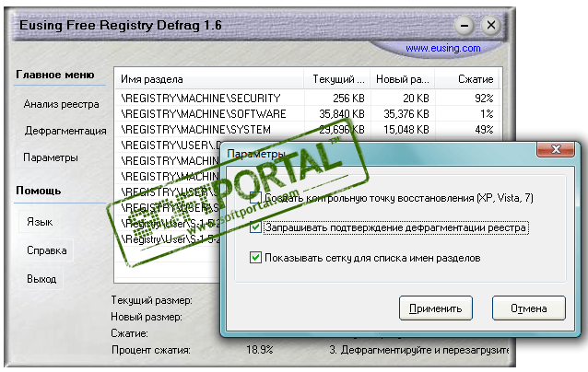Sort by the Сжатие column header
Screen dimensions: 588x372
(467, 79)
